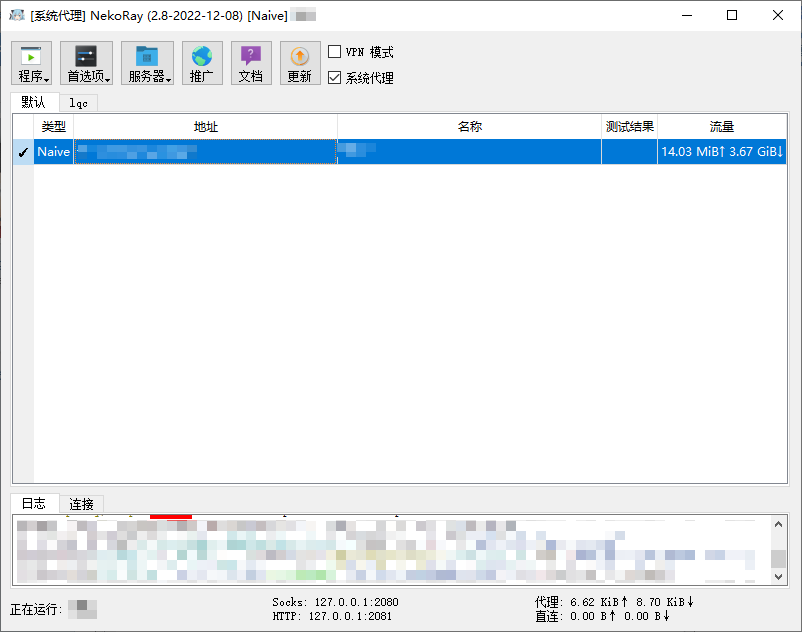The height and width of the screenshot is (632, 802).
Task: Maximize the NekoRay window
Action: click(732, 15)
